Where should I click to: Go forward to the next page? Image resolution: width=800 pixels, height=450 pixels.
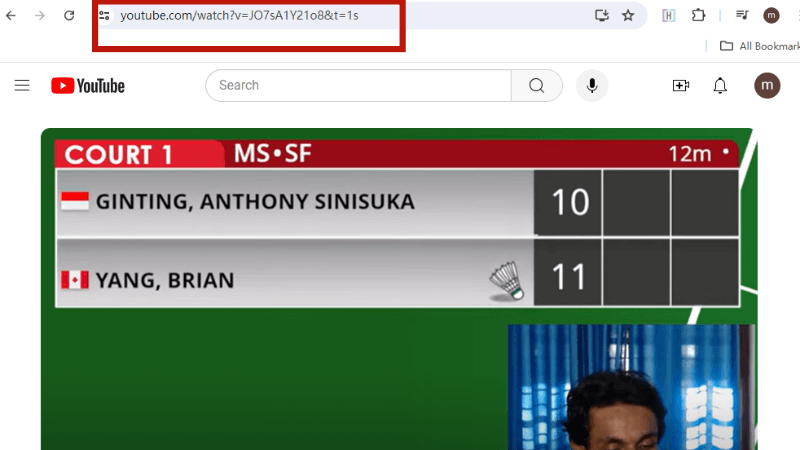[39, 16]
